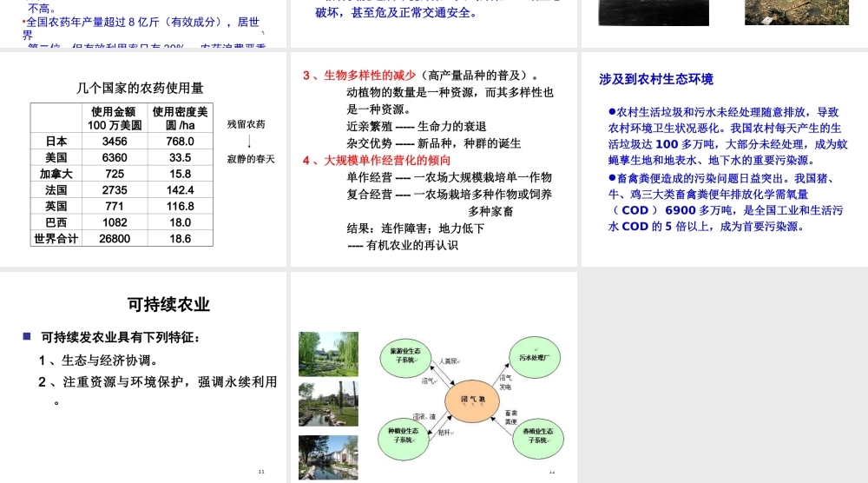Click the dark photo on top-right slide
Screen dimensions: 868x483
coord(654,13)
